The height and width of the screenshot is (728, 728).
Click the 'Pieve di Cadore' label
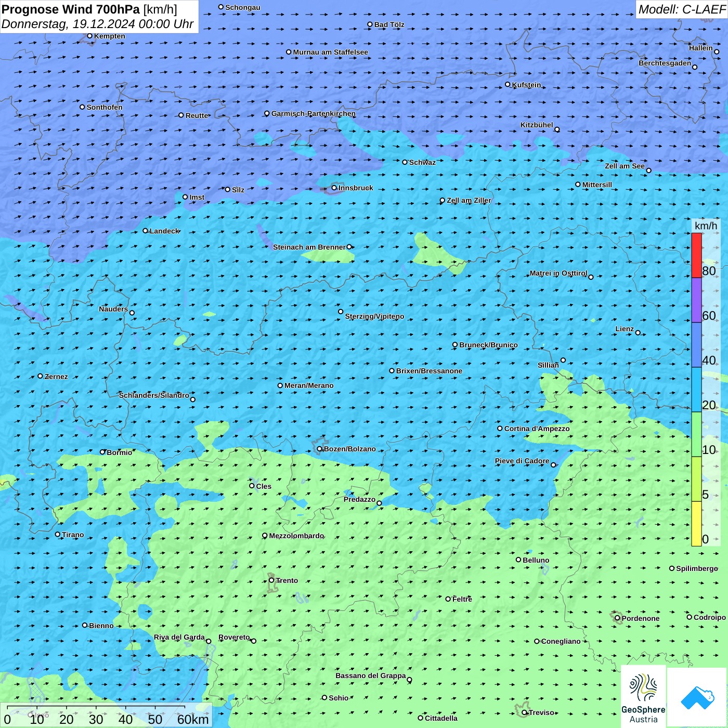[522, 461]
